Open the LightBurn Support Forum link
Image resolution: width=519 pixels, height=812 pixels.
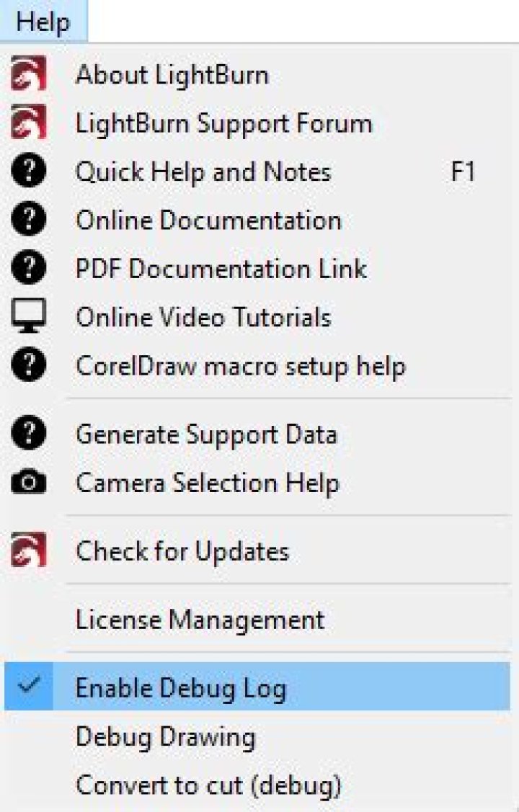(x=223, y=123)
